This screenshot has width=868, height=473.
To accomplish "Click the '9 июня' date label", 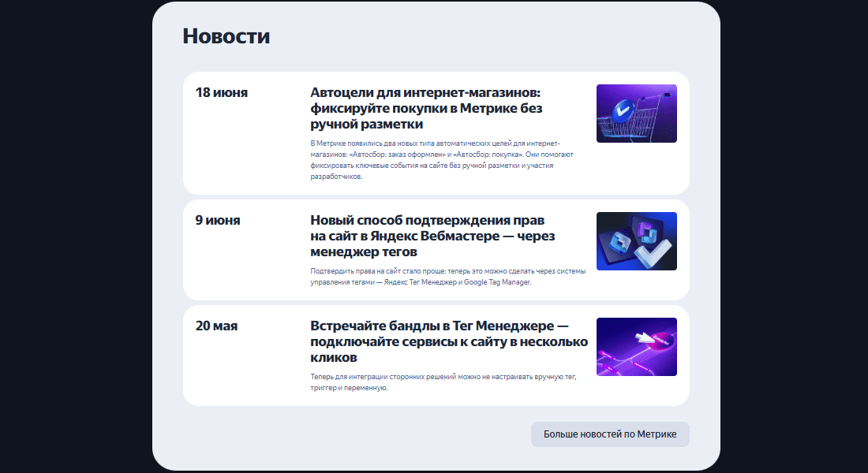I will (218, 220).
